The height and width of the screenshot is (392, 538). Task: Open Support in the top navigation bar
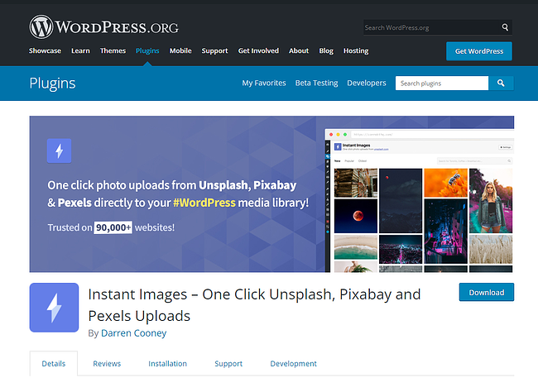click(x=215, y=50)
